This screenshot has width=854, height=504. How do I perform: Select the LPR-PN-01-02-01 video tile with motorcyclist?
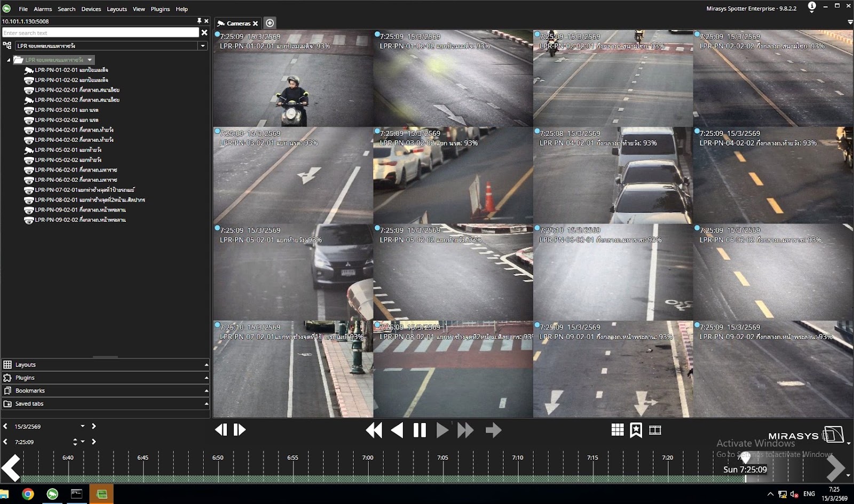point(293,78)
